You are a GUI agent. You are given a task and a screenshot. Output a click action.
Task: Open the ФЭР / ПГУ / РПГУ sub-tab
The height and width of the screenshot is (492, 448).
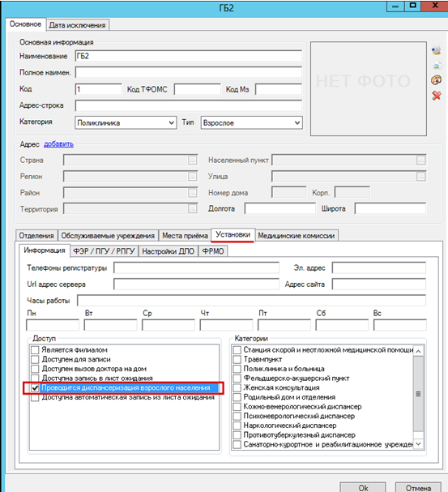(104, 251)
